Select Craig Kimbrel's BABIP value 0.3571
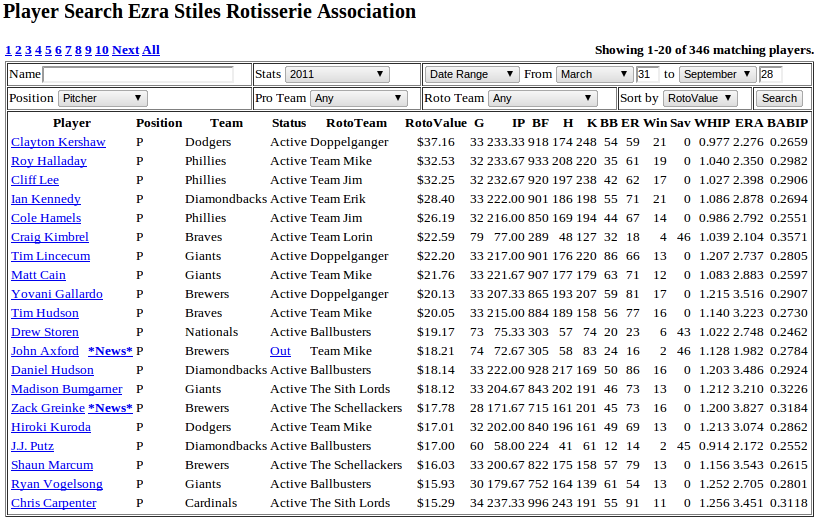Image resolution: width=819 pixels, height=521 pixels. click(789, 237)
